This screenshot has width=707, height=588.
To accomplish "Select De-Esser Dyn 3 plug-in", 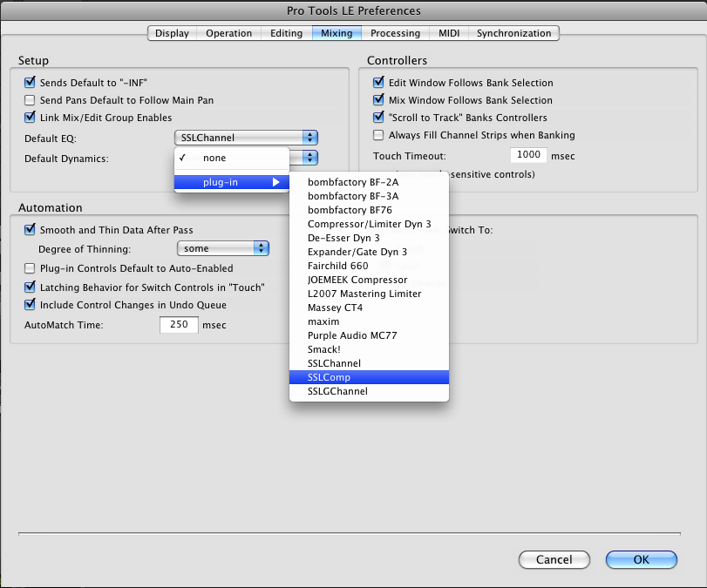I will click(369, 238).
